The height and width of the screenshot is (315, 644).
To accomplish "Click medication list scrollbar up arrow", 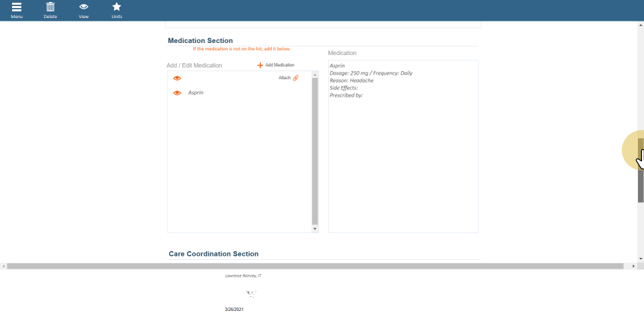I will (x=315, y=74).
